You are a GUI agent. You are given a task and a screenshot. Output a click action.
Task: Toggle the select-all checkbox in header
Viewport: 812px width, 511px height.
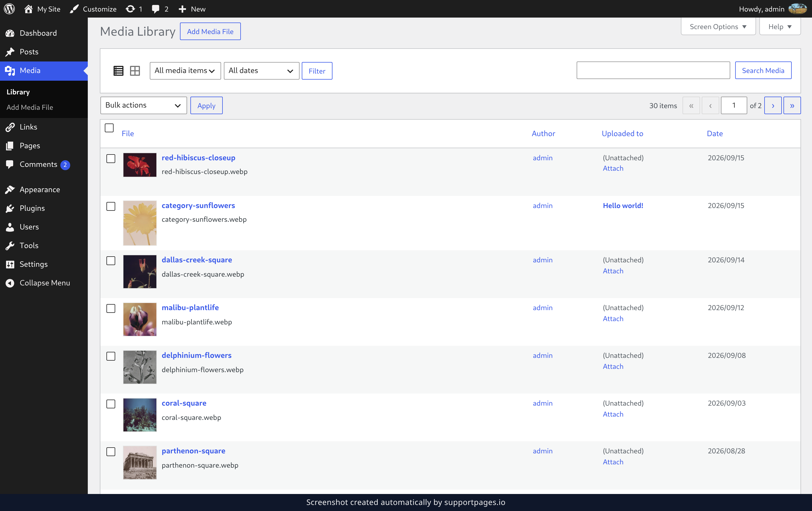tap(109, 128)
